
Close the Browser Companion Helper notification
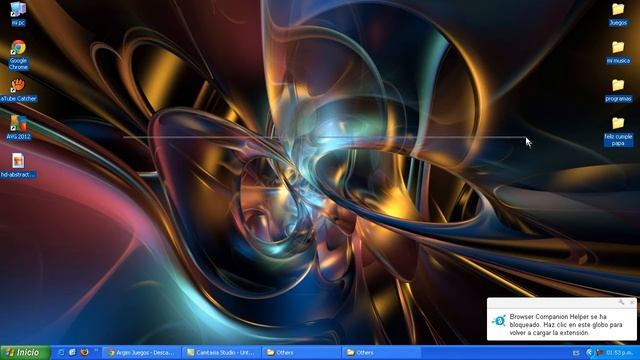click(632, 302)
